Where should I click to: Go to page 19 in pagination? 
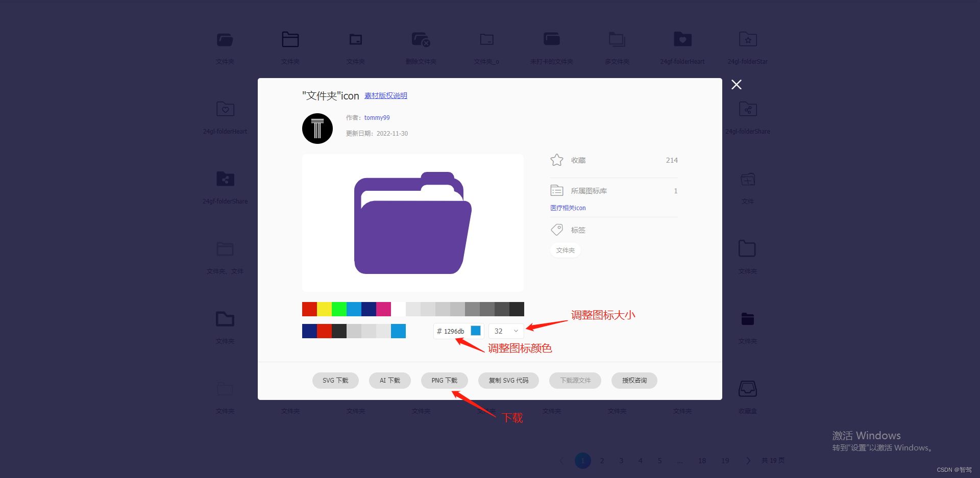click(725, 461)
